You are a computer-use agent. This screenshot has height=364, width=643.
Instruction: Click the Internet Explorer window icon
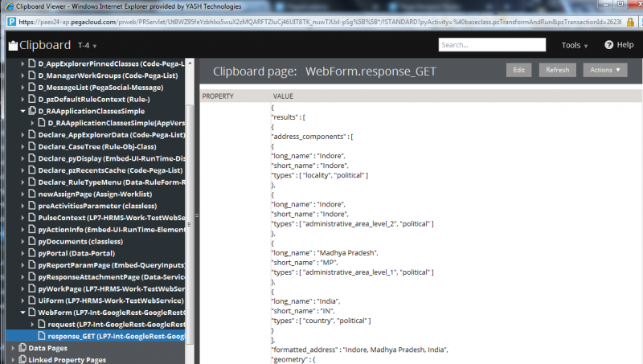coord(9,6)
